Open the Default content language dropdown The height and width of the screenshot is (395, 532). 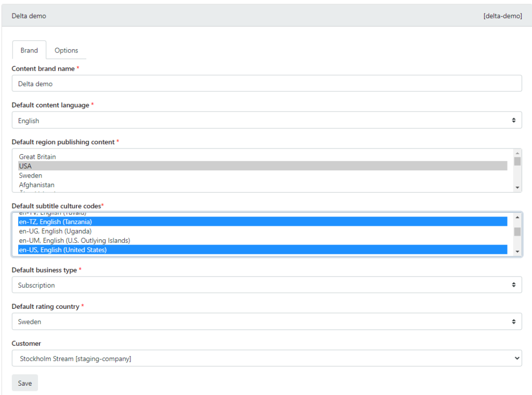[x=267, y=120]
